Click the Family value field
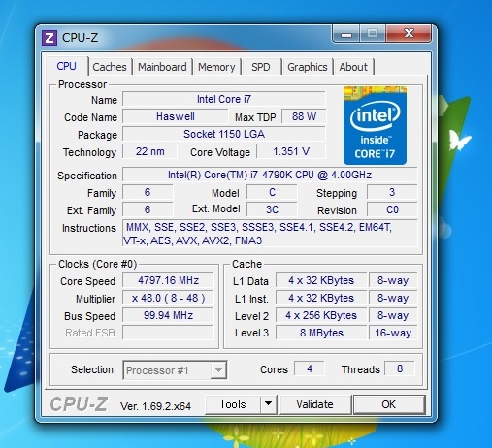Viewport: 492px width, 448px height. (148, 192)
